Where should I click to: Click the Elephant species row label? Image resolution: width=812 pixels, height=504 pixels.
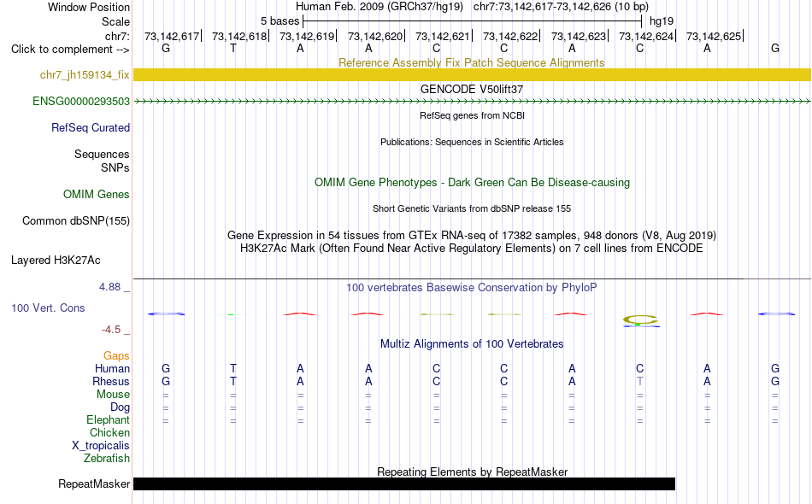108,419
